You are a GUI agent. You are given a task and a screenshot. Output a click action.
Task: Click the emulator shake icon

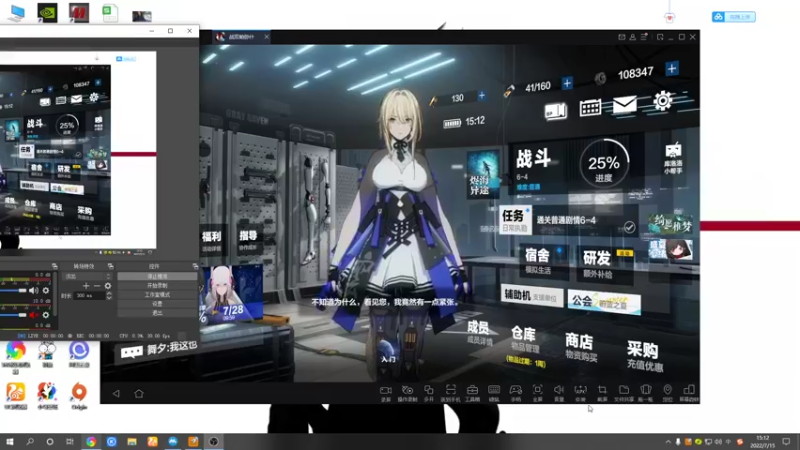click(x=645, y=392)
